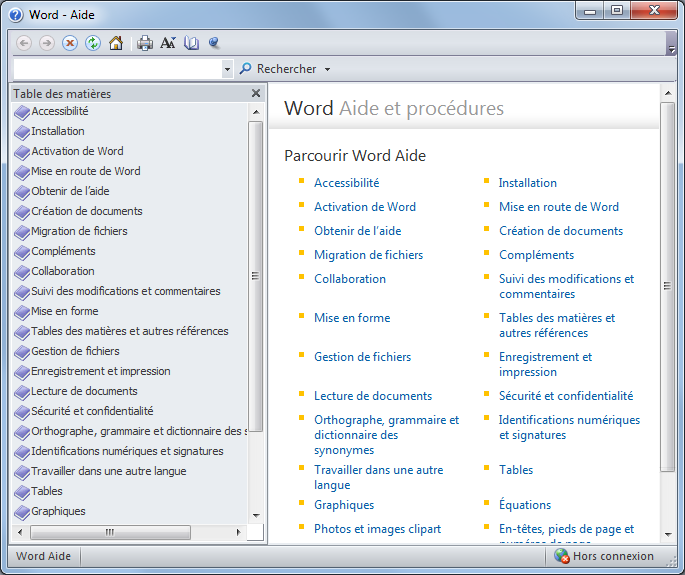Open the Création de documents link
This screenshot has height=575, width=685.
point(561,231)
